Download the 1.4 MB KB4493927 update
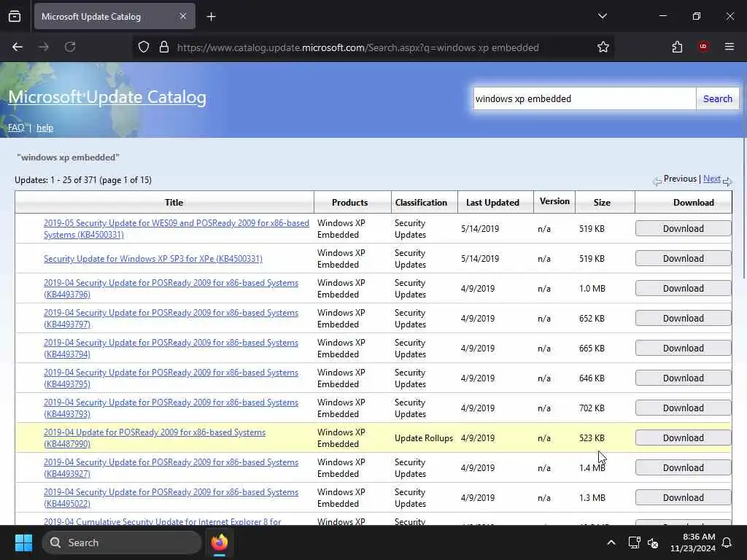Viewport: 747px width, 560px height. (683, 468)
